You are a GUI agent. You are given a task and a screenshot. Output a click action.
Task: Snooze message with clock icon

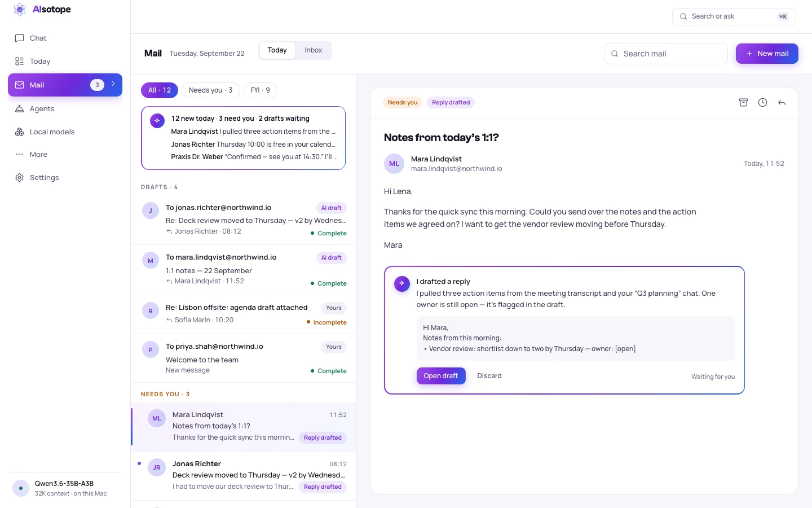point(762,103)
